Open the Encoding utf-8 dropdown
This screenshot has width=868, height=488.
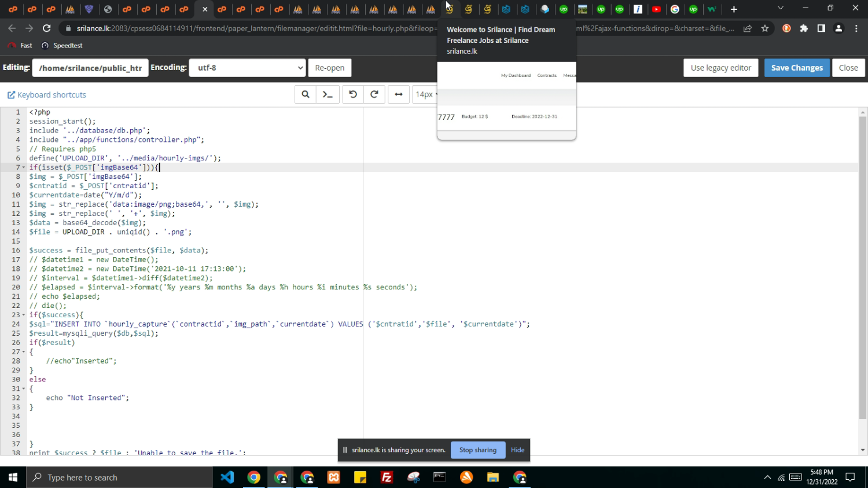248,68
